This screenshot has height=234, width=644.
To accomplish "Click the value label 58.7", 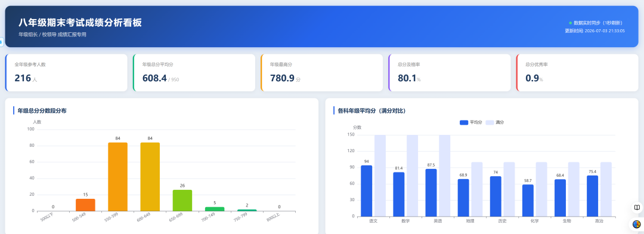I will pos(528,181).
